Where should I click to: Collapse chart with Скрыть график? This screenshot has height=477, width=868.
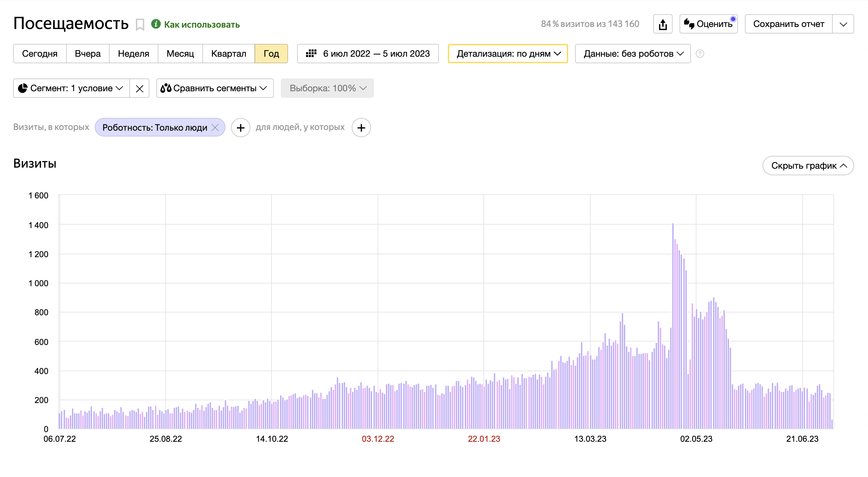pos(808,166)
